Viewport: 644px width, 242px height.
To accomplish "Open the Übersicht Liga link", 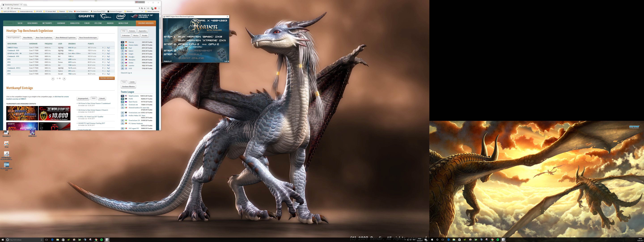I will point(126,73).
